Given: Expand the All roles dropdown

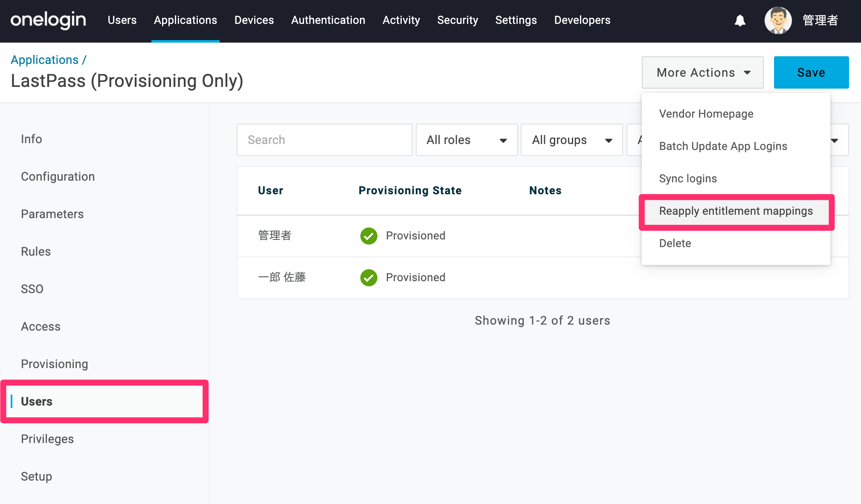Looking at the screenshot, I should 467,140.
